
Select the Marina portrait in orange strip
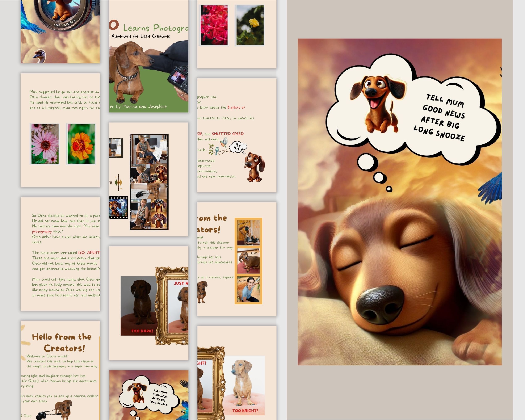[x=248, y=289]
